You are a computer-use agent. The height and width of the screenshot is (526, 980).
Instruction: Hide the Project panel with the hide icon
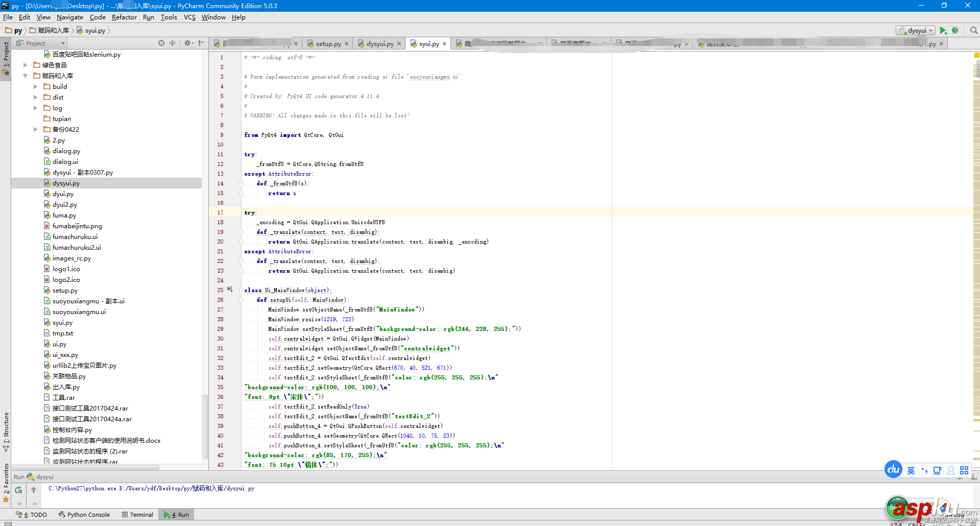pos(201,43)
